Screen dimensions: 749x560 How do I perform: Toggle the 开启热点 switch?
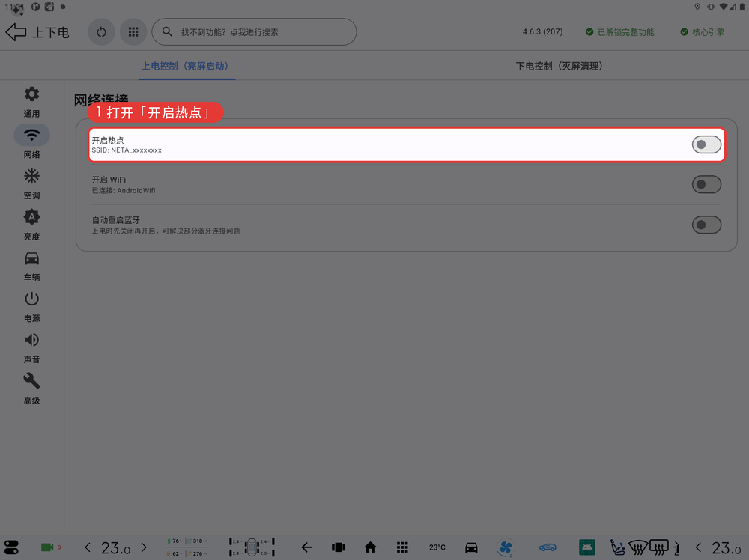[706, 144]
